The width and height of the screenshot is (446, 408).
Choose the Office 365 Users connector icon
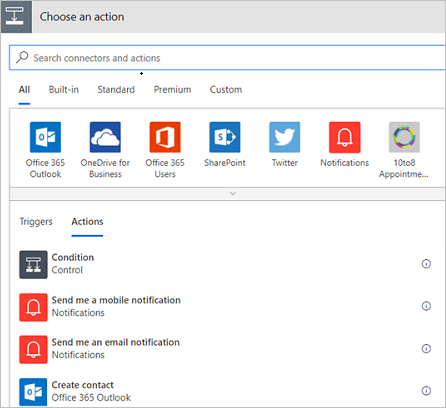[x=165, y=137]
